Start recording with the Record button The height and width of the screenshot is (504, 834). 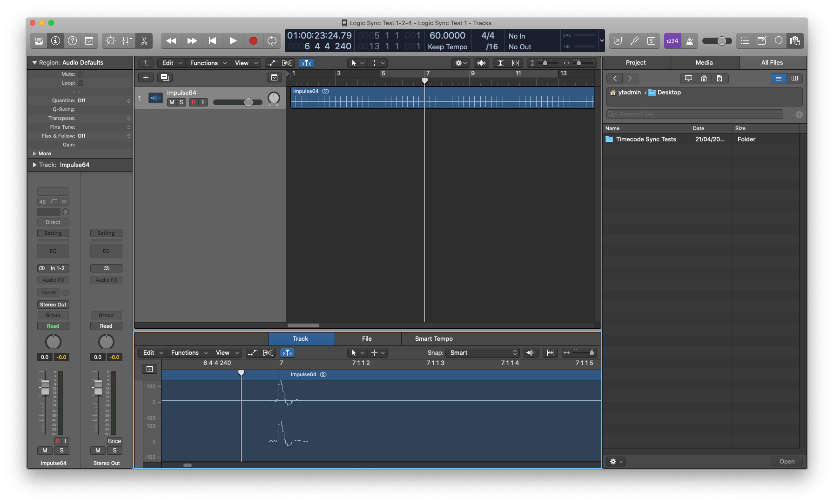[x=253, y=41]
